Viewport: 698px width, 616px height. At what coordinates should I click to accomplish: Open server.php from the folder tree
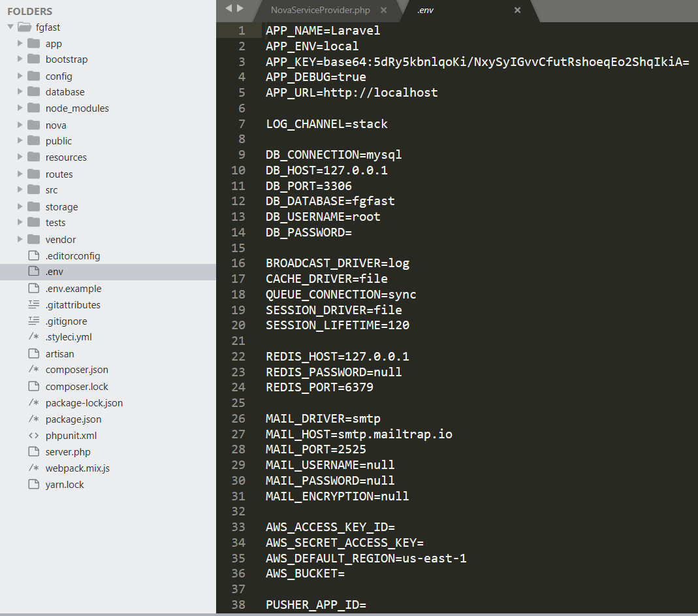point(68,451)
